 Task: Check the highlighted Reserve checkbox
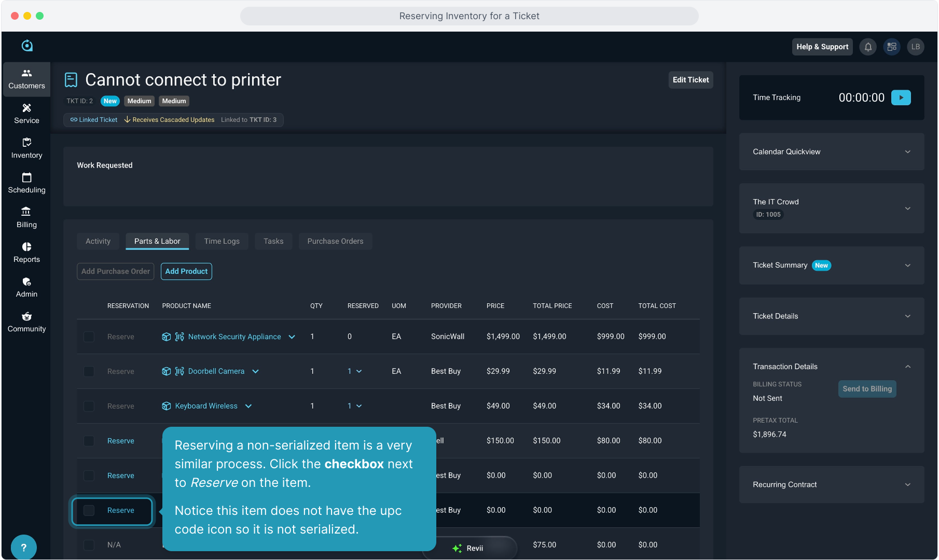(x=89, y=510)
